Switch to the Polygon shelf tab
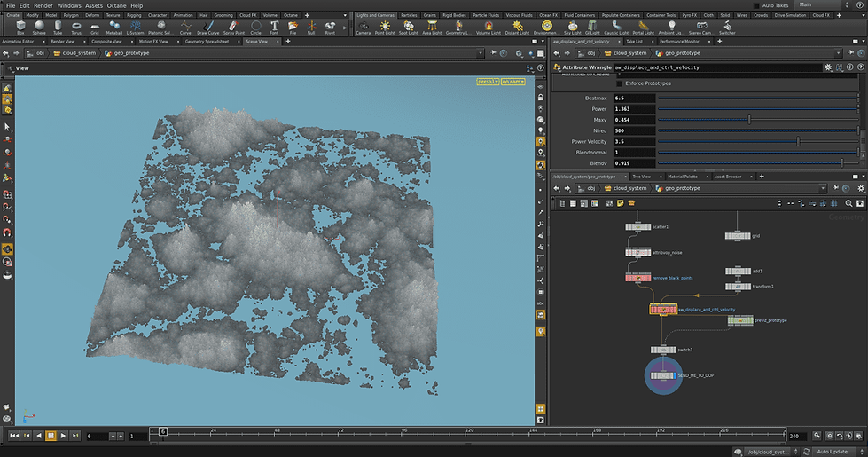Viewport: 868px width, 457px height. [71, 15]
